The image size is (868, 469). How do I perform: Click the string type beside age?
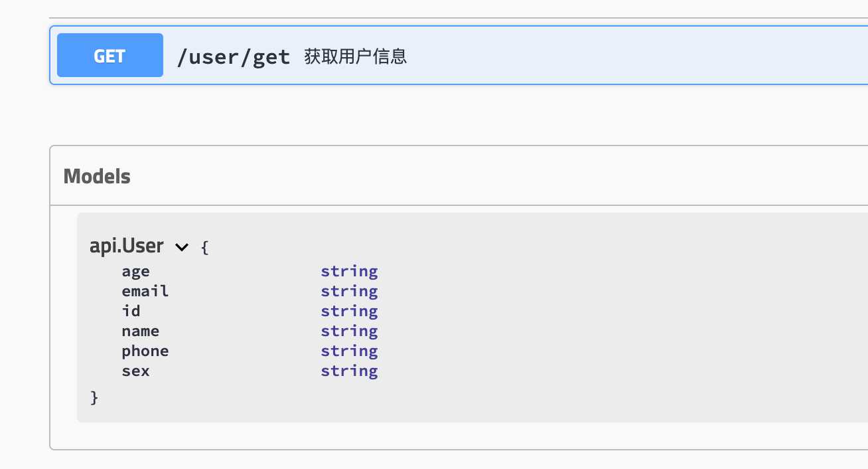349,271
